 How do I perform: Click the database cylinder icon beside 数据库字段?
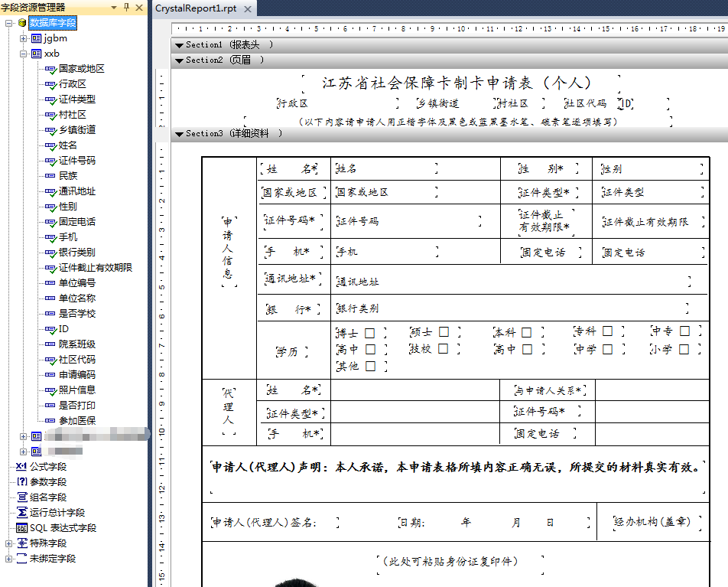click(x=22, y=23)
